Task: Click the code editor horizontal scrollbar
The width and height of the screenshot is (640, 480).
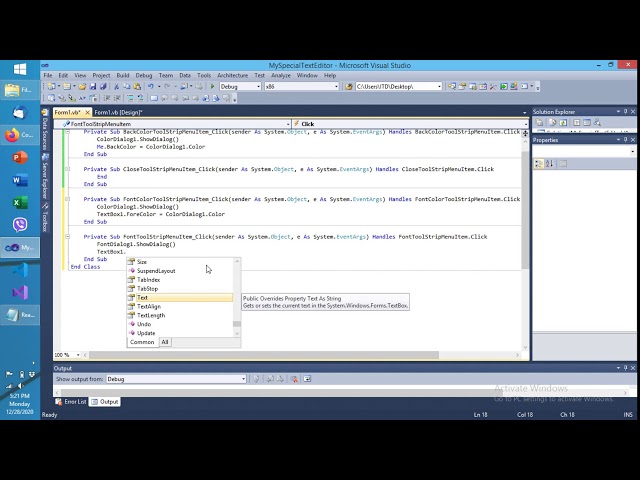Action: pyautogui.click(x=264, y=355)
